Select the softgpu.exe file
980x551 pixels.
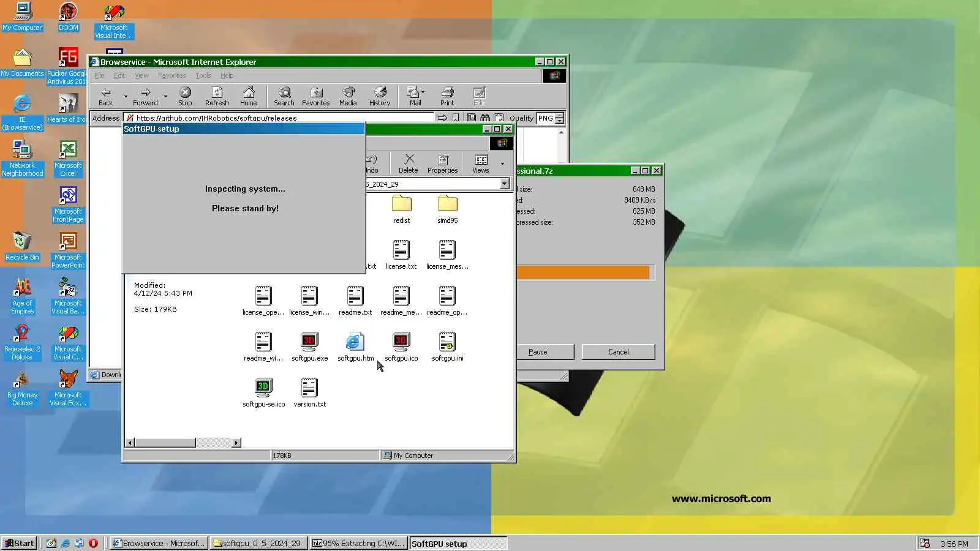(310, 347)
